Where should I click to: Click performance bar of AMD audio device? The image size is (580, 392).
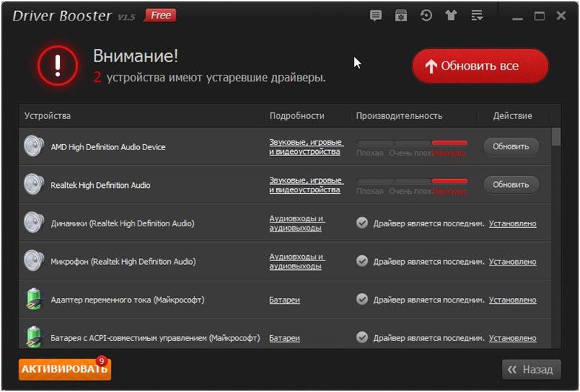point(413,143)
